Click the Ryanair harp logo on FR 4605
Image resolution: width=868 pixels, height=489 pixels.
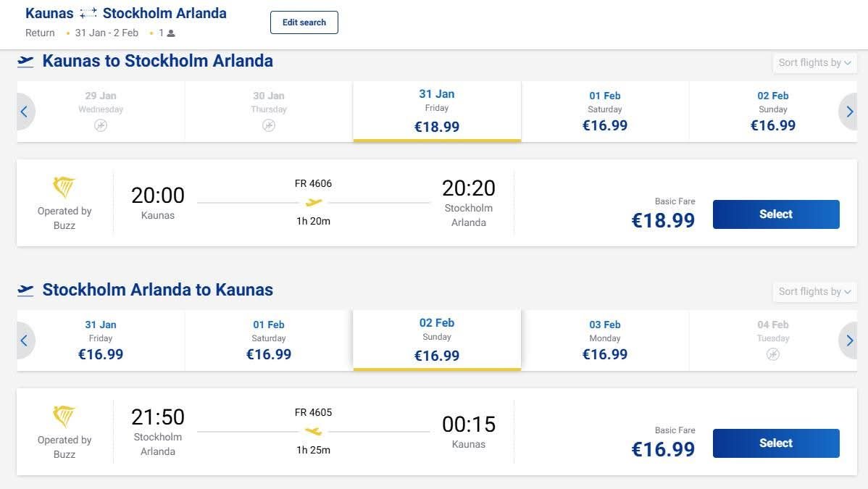pos(64,416)
